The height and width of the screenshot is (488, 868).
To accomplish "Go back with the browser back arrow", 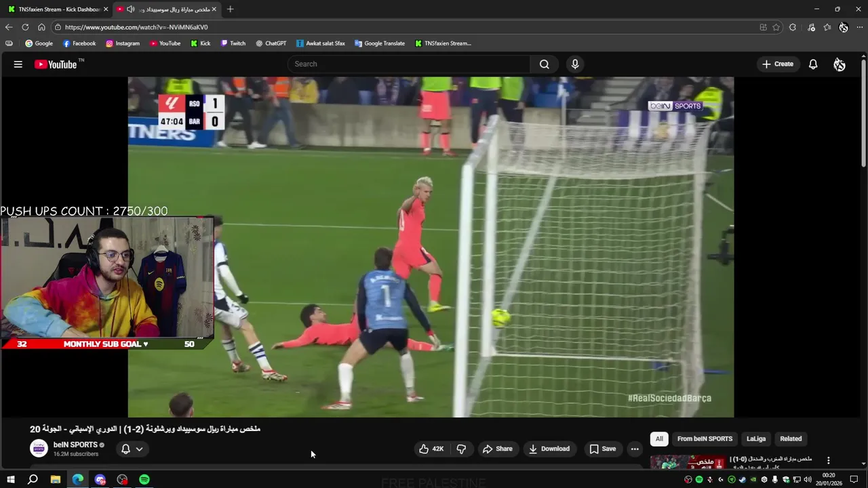I will coord(9,27).
